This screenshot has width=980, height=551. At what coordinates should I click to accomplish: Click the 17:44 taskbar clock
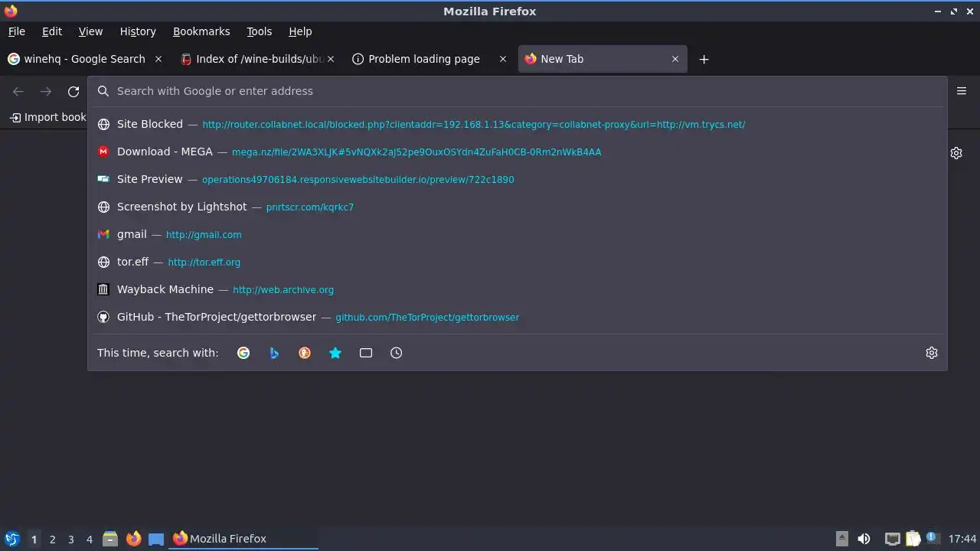point(962,539)
